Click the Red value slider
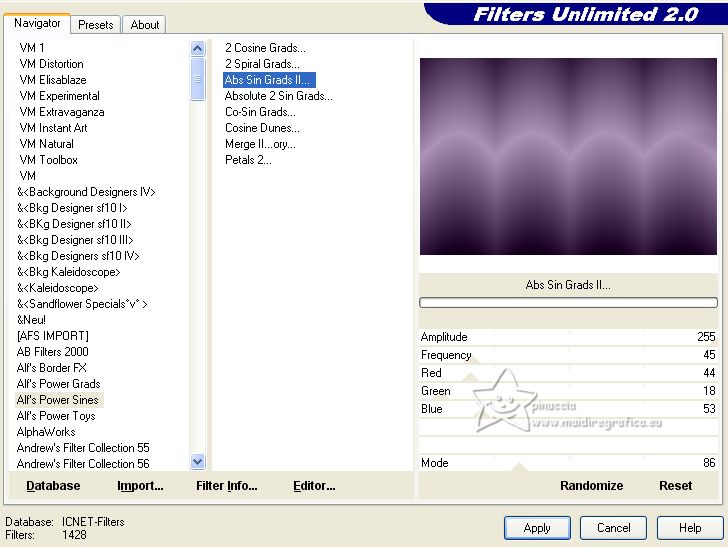The height and width of the screenshot is (547, 728). pos(568,373)
